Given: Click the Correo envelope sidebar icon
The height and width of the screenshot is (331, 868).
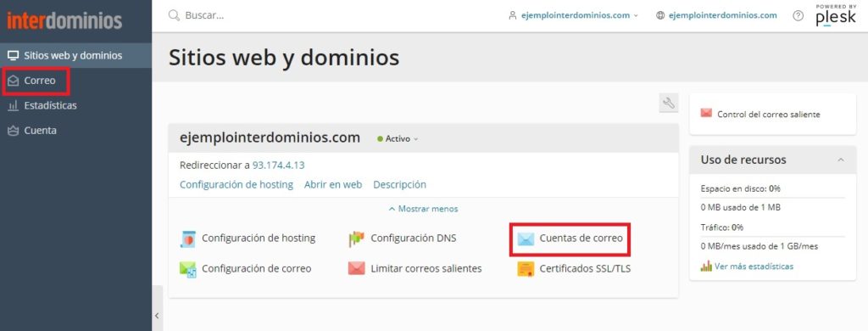Looking at the screenshot, I should click(13, 81).
